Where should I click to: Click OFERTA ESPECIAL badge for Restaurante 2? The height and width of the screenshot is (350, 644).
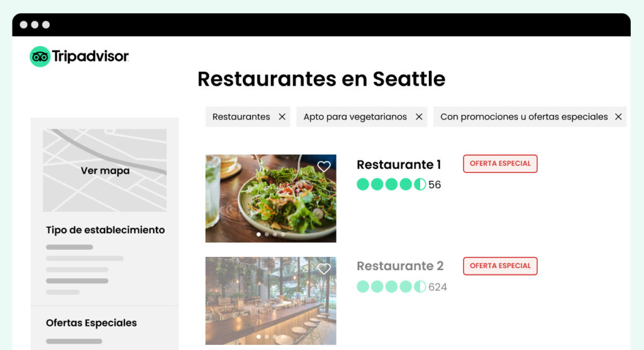[500, 266]
